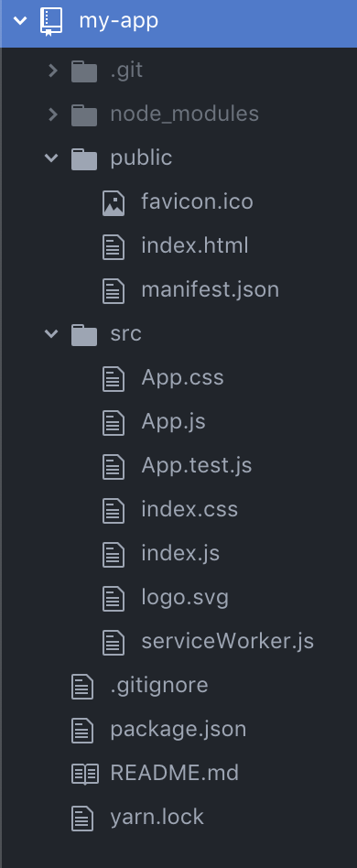The image size is (357, 868).
Task: Expand the .git folder chevron
Action: (52, 70)
